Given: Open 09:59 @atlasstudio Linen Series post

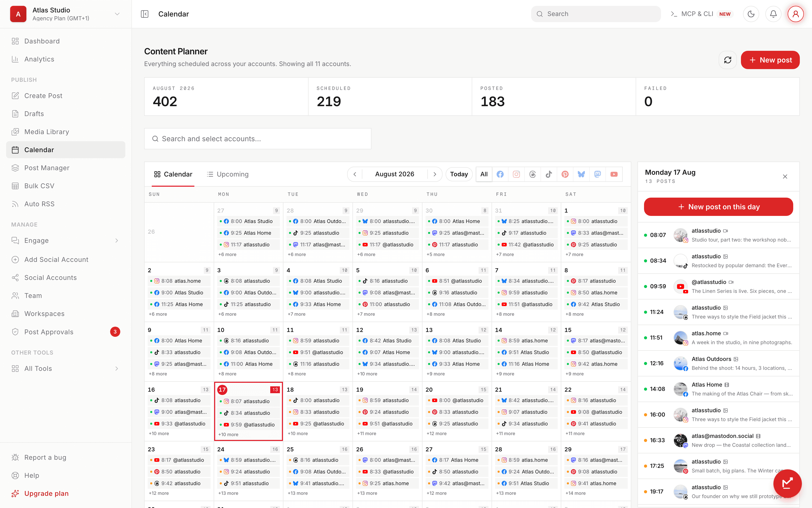Looking at the screenshot, I should click(718, 287).
